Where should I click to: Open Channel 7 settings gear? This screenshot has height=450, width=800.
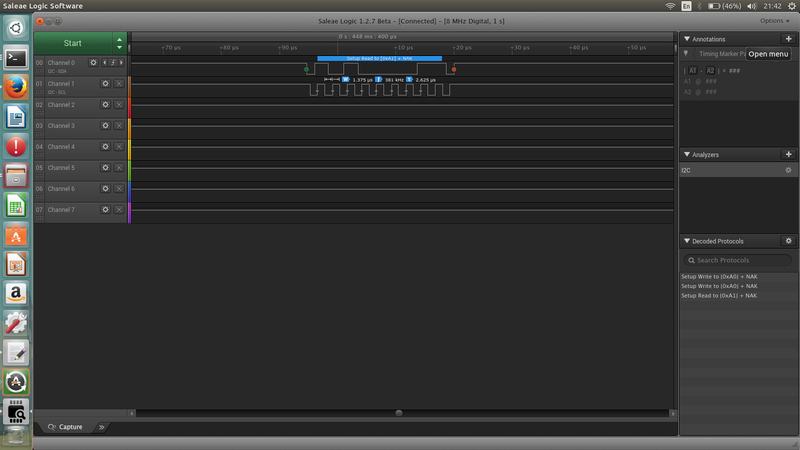coord(105,210)
